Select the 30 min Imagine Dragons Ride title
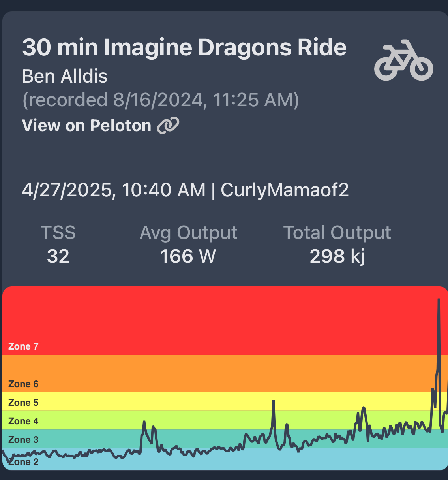 tap(184, 47)
